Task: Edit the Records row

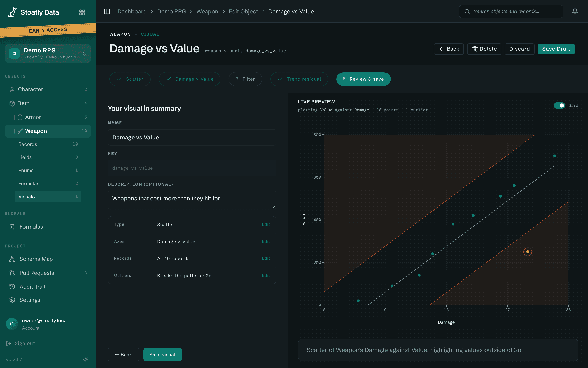Action: [x=266, y=258]
